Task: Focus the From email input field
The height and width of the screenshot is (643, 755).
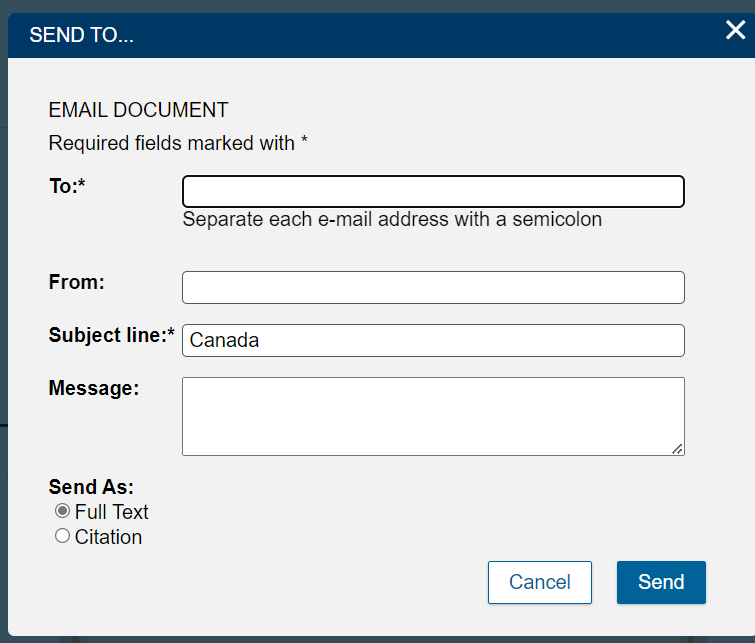Action: 433,288
